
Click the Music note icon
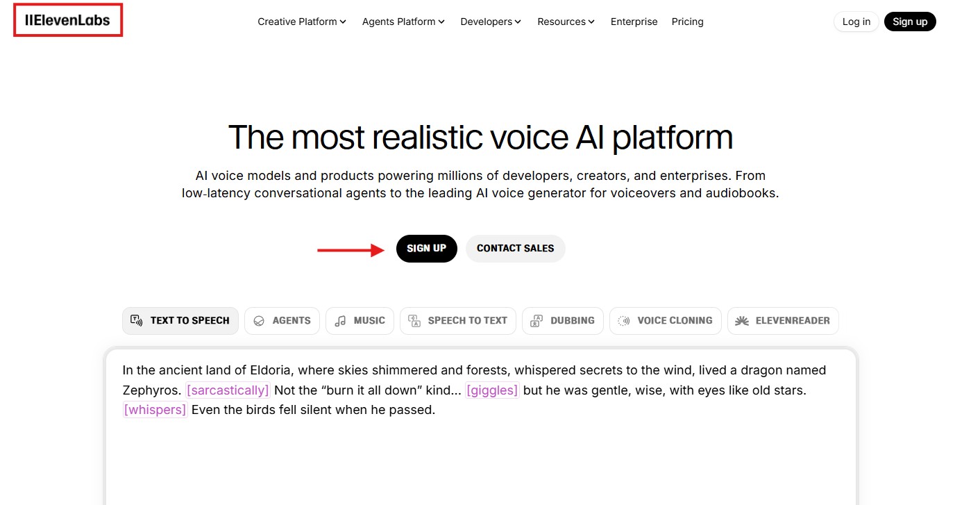point(340,321)
